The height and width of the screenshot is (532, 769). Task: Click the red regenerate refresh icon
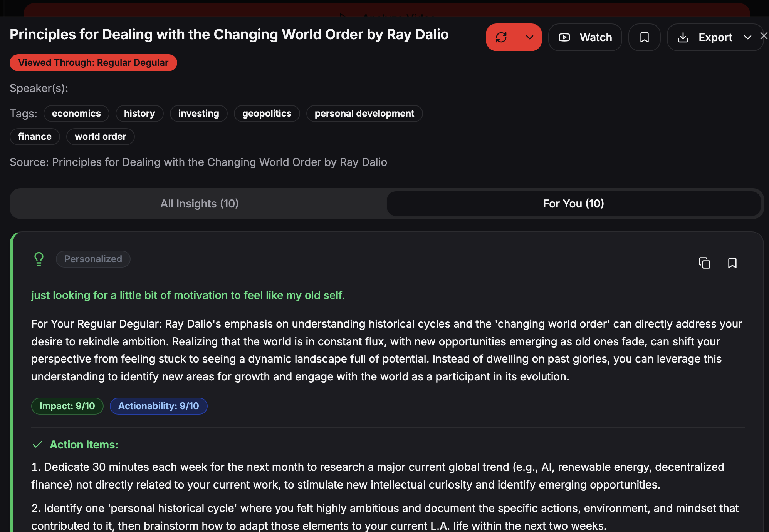(x=501, y=37)
